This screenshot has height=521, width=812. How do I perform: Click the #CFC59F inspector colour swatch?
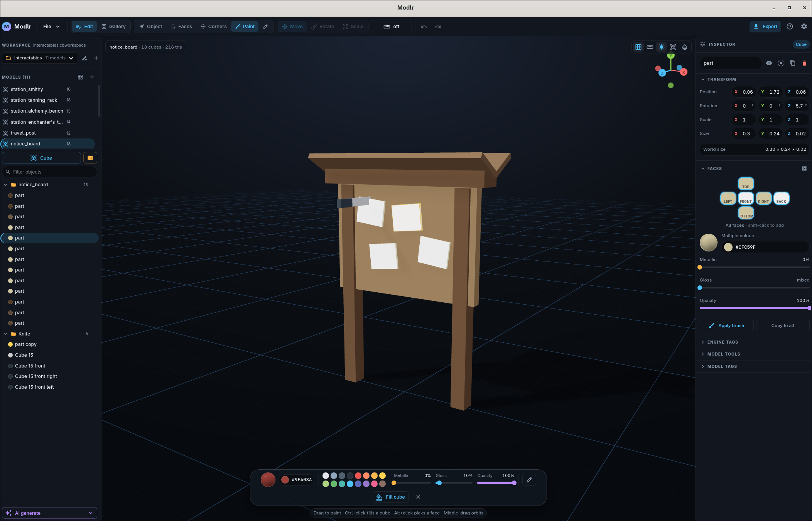pyautogui.click(x=728, y=247)
